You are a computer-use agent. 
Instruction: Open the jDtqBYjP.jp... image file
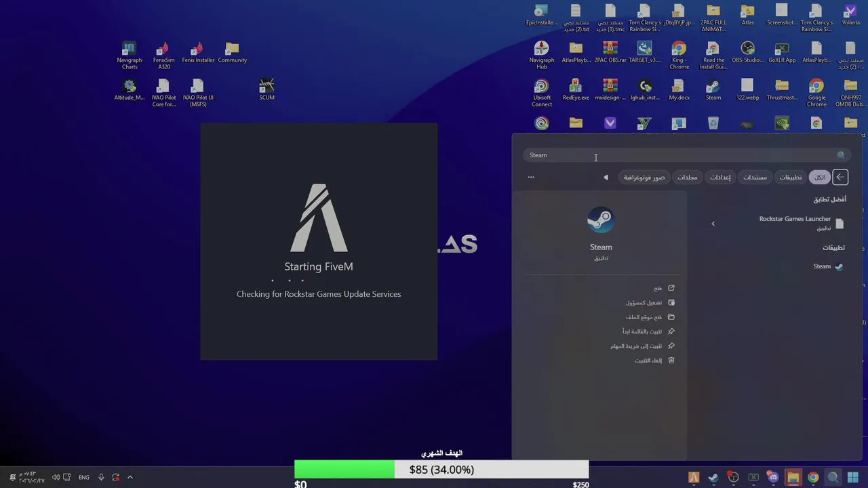tap(679, 16)
